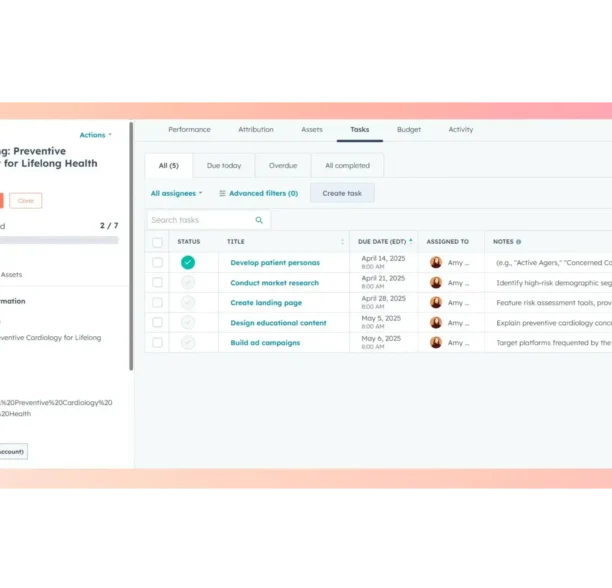Click the Create task button
612x588 pixels.
(342, 193)
